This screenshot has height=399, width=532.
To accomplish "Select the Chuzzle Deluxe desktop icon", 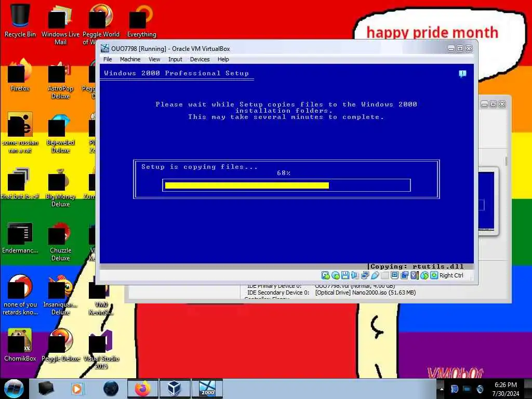I will tap(60, 242).
